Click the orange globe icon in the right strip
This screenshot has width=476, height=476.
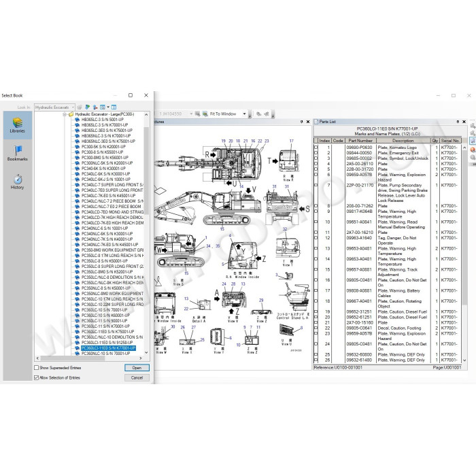click(x=473, y=150)
